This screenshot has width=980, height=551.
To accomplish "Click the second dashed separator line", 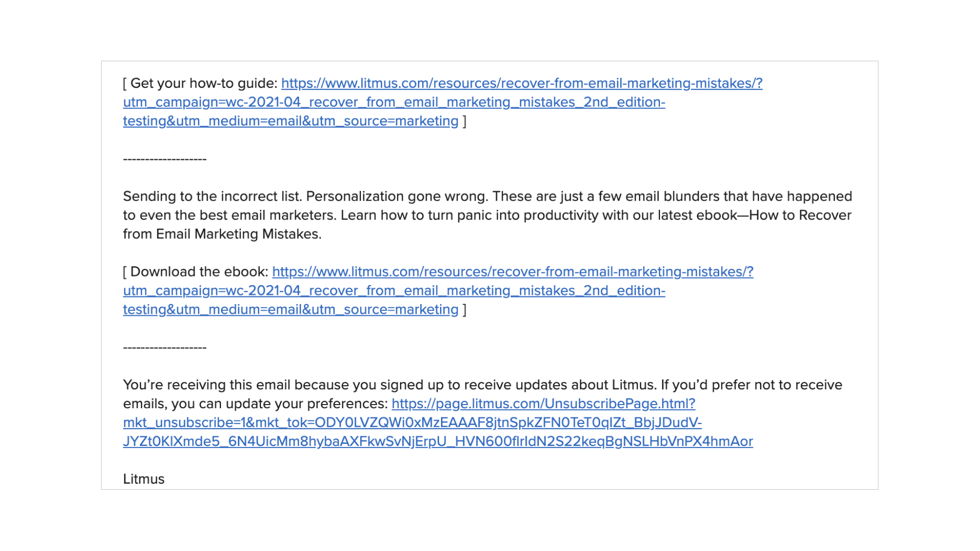I will pos(164,347).
